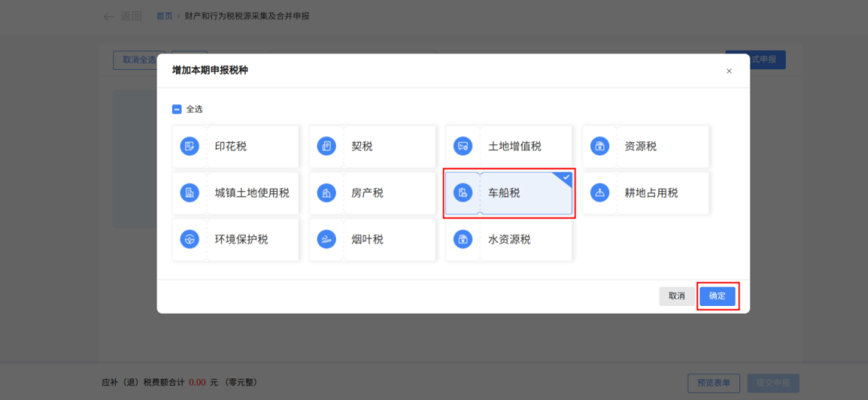Click the 烟叶税 tobacco icon
Image resolution: width=868 pixels, height=400 pixels.
click(326, 239)
